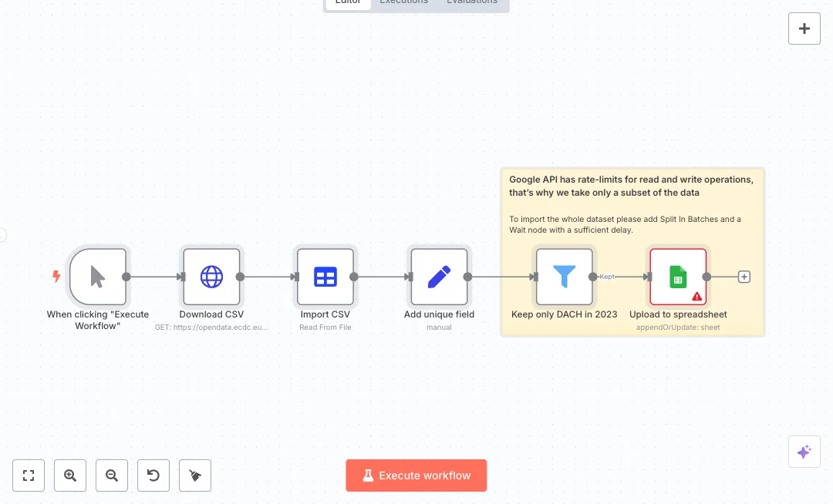Expand the collapsed left sidebar
The image size is (833, 504).
pyautogui.click(x=2, y=235)
